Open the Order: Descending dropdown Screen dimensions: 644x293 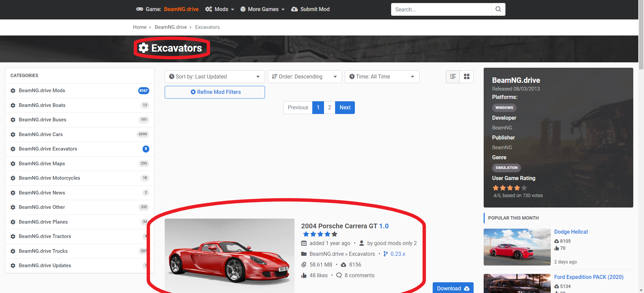[305, 77]
